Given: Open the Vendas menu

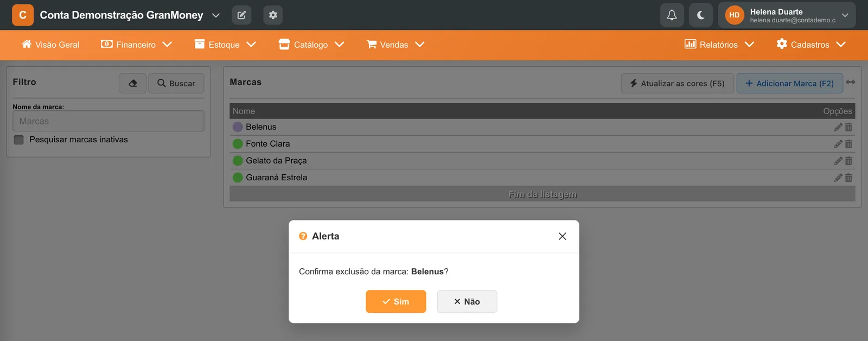Looking at the screenshot, I should tap(395, 45).
